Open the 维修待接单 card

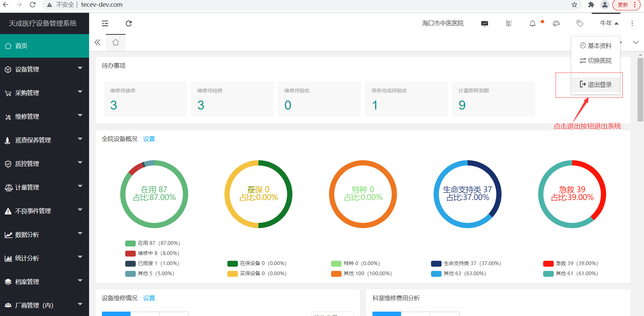(x=145, y=99)
